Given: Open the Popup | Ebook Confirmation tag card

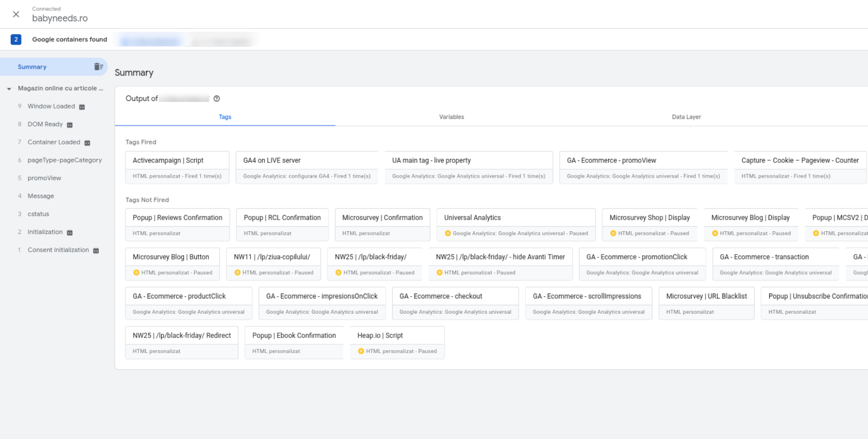Looking at the screenshot, I should 294,343.
